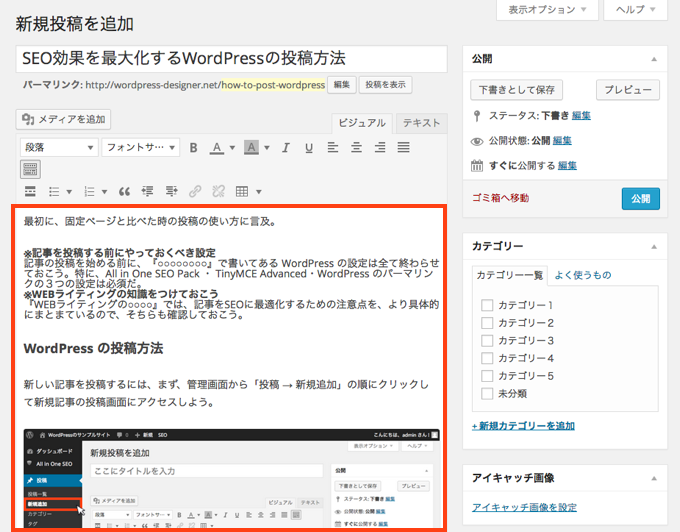
Task: Justify text alignment
Action: click(403, 147)
